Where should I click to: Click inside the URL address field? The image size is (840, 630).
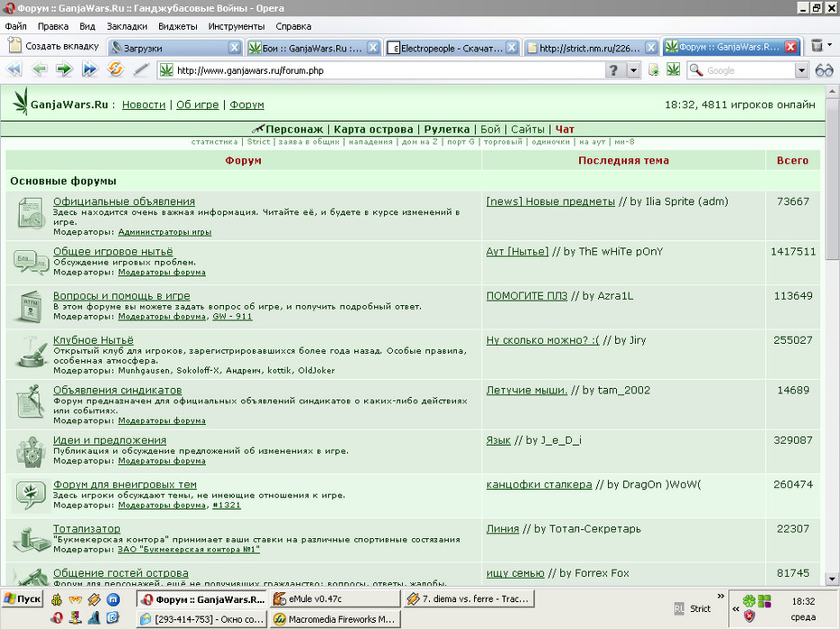tap(389, 70)
